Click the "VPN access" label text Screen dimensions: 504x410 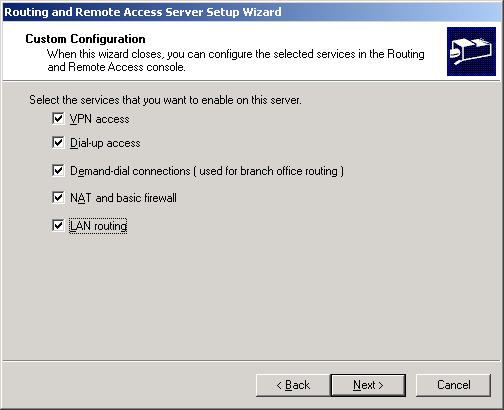(99, 119)
